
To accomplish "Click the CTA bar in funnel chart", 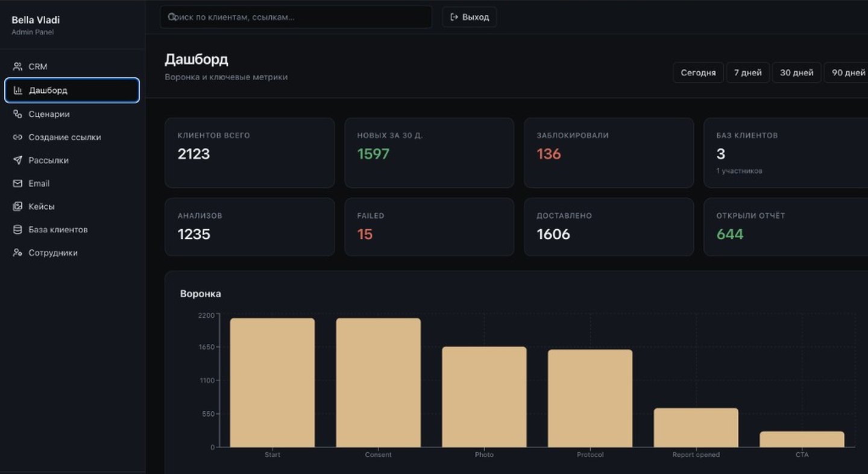I will [802, 439].
